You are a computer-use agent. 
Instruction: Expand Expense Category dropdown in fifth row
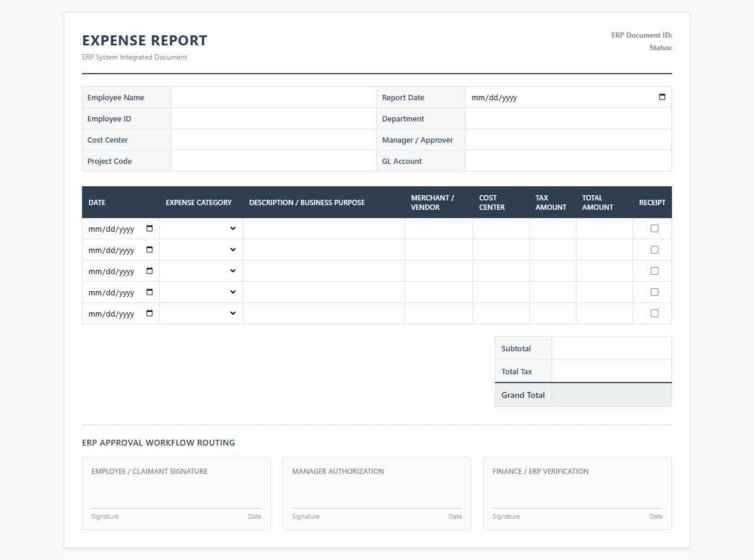pos(201,314)
